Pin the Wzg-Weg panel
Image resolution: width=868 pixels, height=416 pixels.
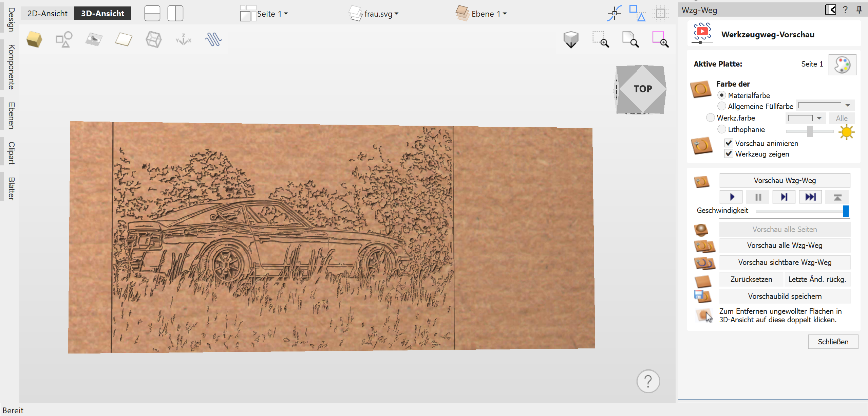[x=859, y=10]
